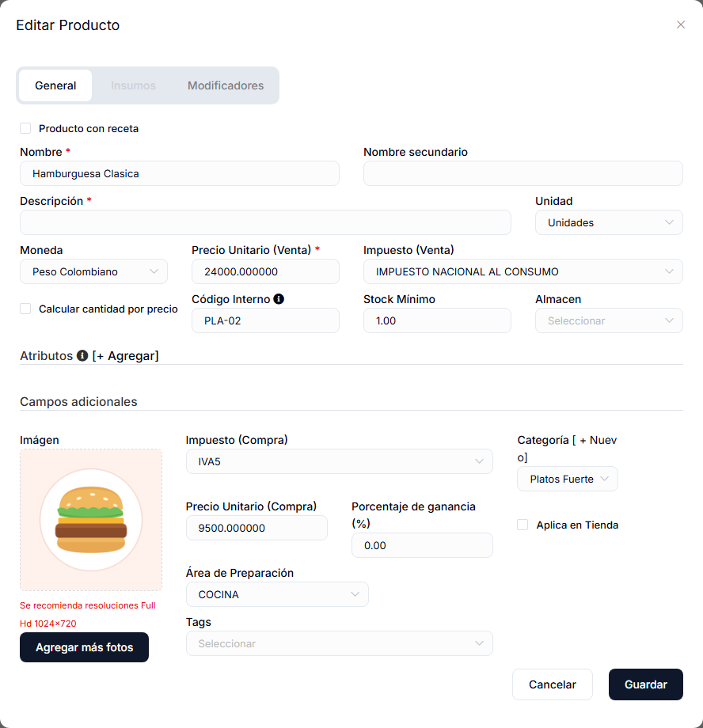The image size is (703, 728).
Task: Click the hamburger product image thumbnail
Action: point(91,520)
